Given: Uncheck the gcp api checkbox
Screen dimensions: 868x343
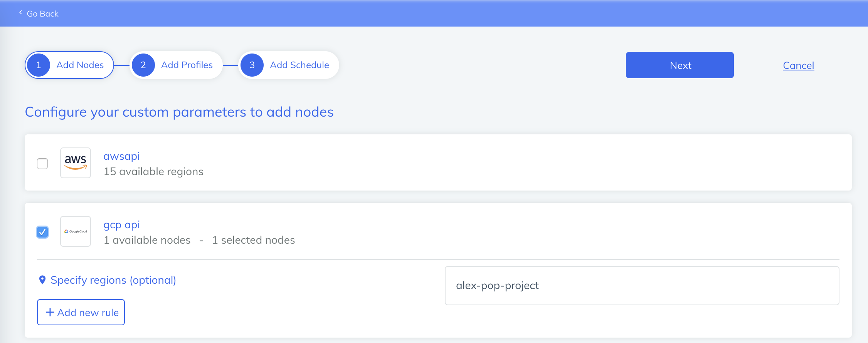Looking at the screenshot, I should (x=42, y=232).
